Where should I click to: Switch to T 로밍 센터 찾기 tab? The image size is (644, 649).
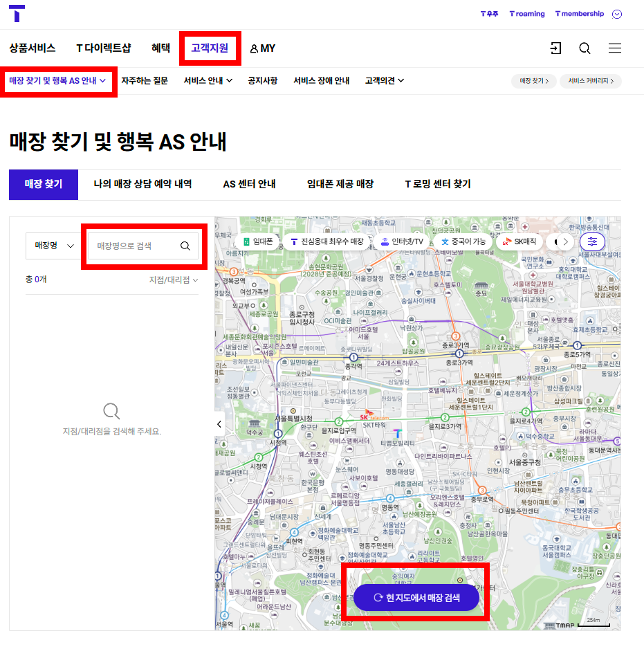[438, 184]
